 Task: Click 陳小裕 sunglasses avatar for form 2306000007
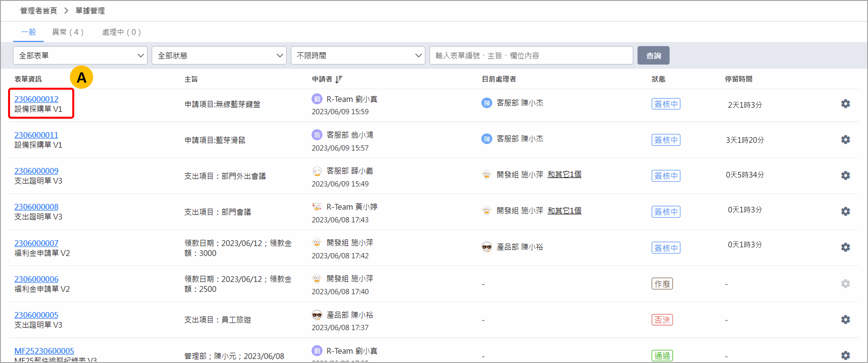[x=487, y=247]
